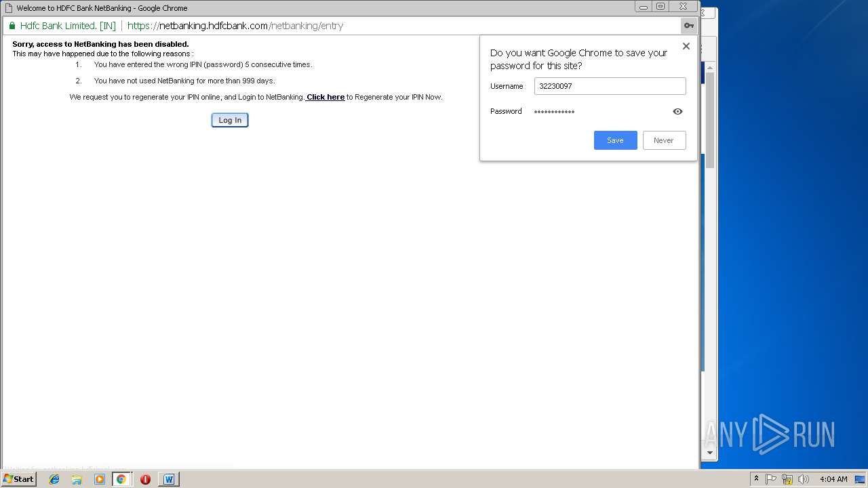Click background window scrollbar up arrow
The width and height of the screenshot is (868, 488).
pyautogui.click(x=710, y=67)
